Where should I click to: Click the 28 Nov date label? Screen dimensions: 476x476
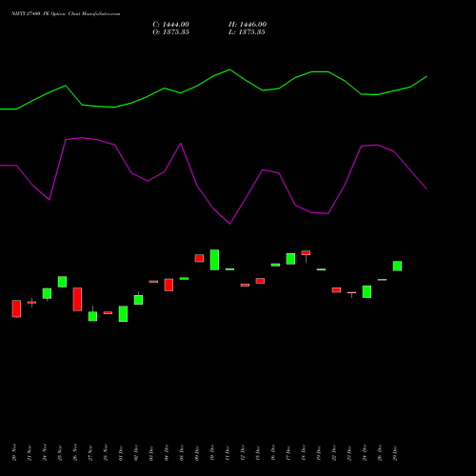click(106, 452)
